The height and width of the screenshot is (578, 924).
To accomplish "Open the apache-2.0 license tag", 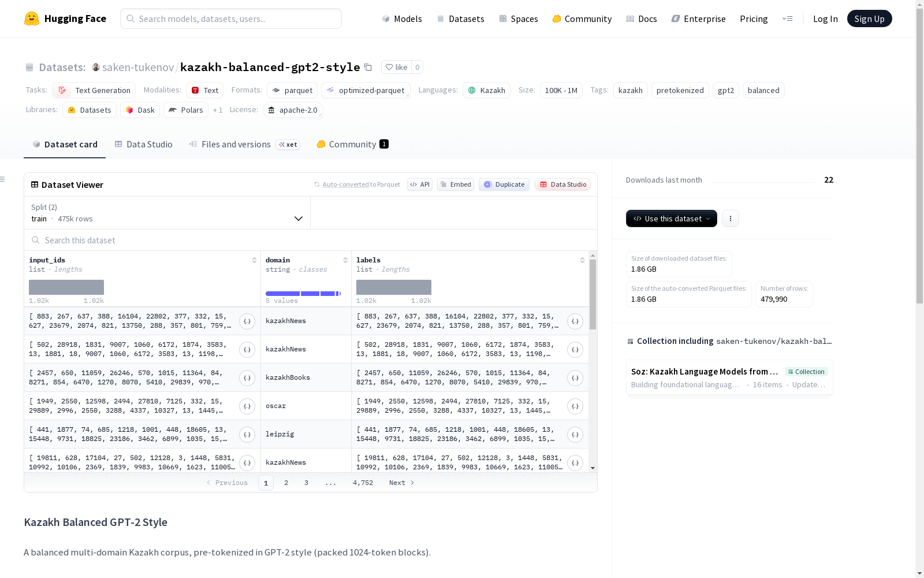I will 293,110.
